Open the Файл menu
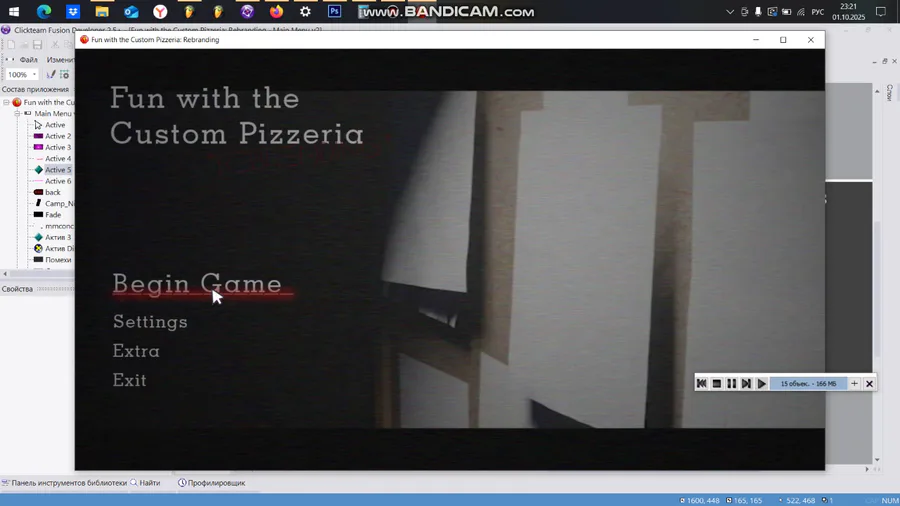 point(28,60)
